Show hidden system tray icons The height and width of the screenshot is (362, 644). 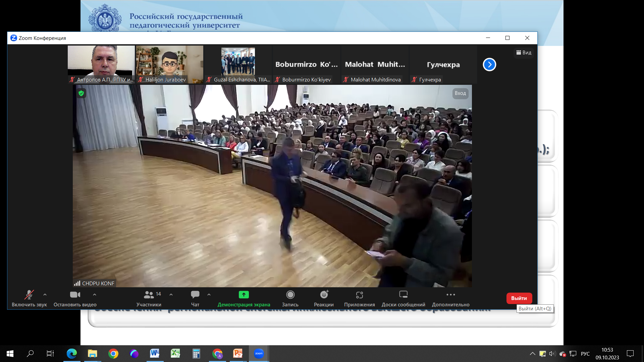[532, 354]
